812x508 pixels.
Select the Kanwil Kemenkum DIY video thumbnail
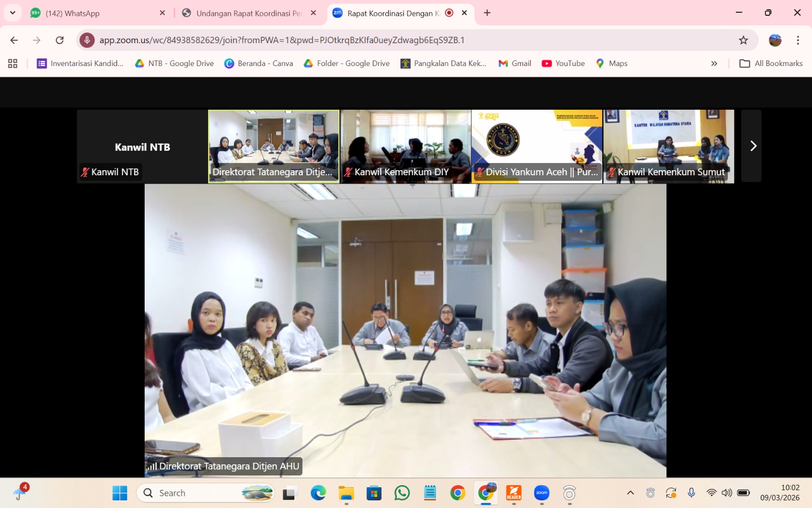click(x=405, y=146)
